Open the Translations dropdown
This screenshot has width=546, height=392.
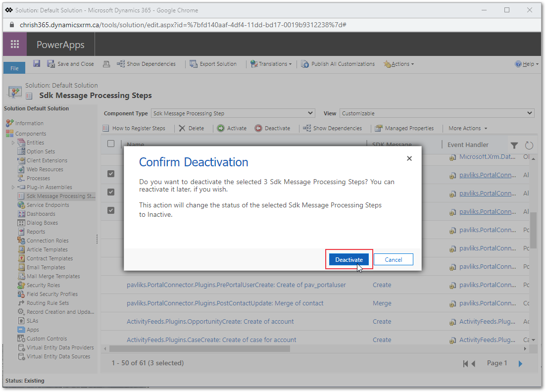click(271, 64)
